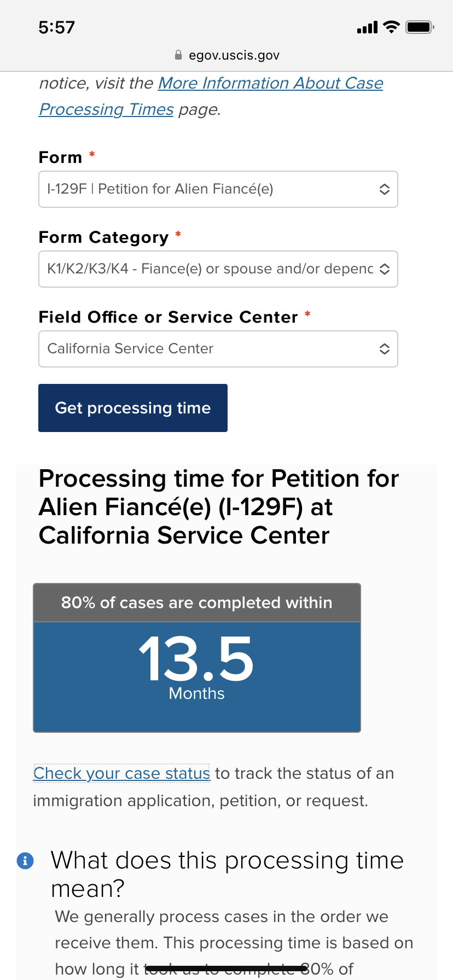Tap the What does this processing time mean heading
453x980 pixels.
pyautogui.click(x=227, y=874)
